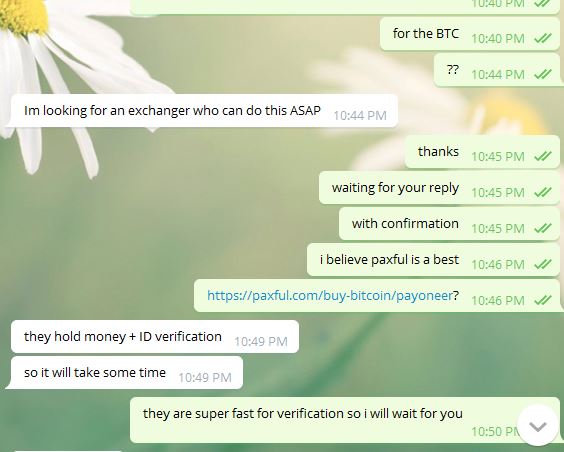Screen dimensions: 564x452
Task: Click checkmarks beside "waiting for your reply"
Action: click(x=543, y=192)
